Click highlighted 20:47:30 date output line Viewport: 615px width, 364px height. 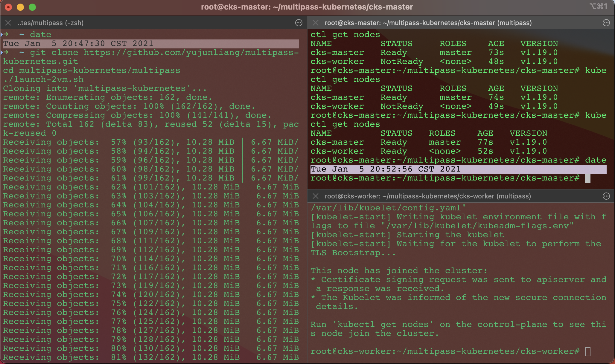point(78,44)
